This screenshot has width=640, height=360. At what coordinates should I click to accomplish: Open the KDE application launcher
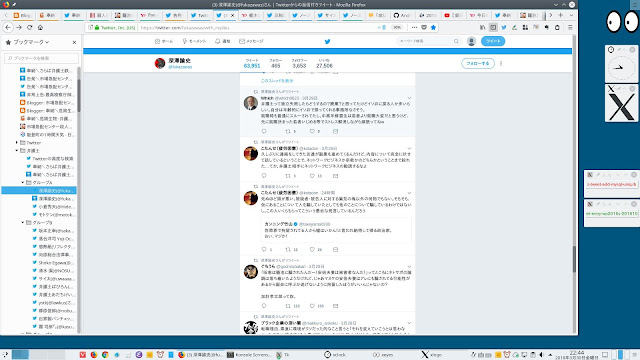pyautogui.click(x=5, y=355)
